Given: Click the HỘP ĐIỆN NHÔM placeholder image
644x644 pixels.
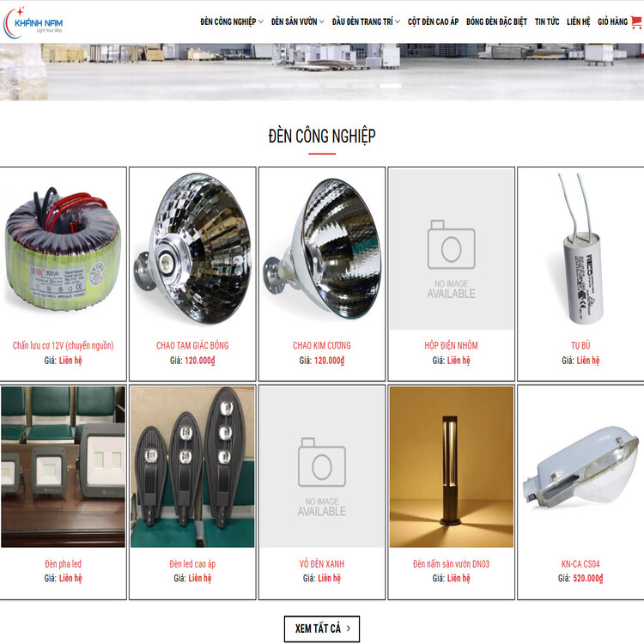Looking at the screenshot, I should pos(451,249).
